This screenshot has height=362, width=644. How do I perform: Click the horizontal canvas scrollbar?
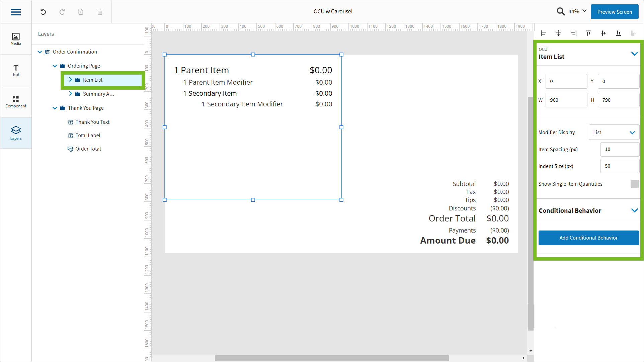(x=331, y=358)
